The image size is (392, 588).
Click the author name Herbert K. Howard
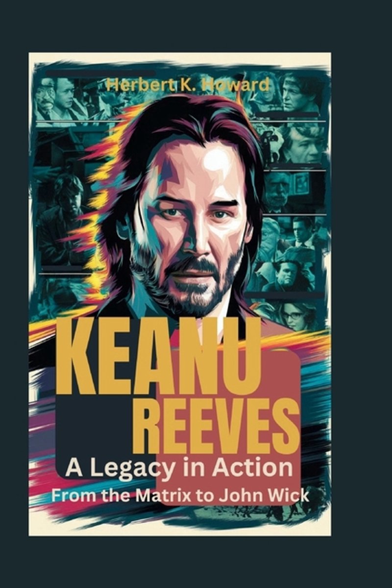click(x=188, y=84)
